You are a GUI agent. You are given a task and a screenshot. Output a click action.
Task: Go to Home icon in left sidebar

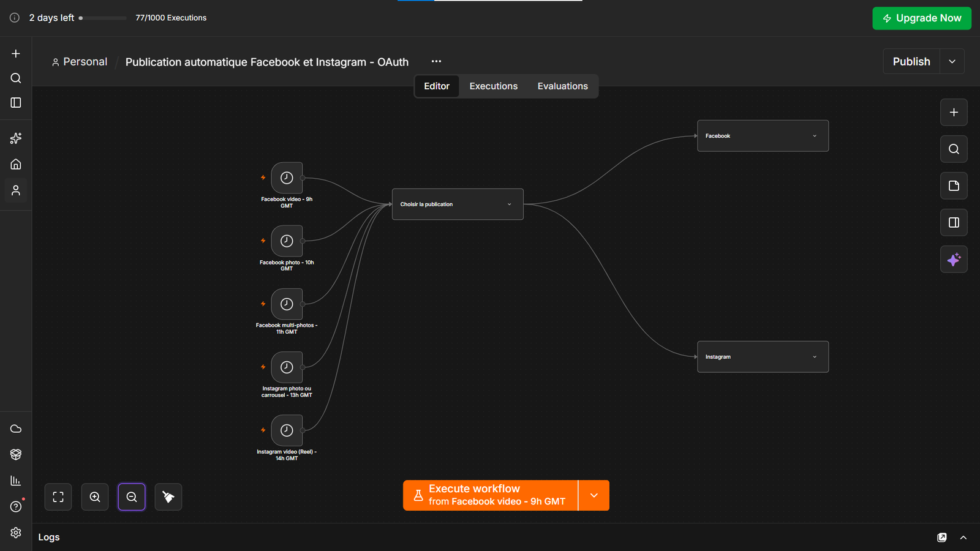click(16, 164)
